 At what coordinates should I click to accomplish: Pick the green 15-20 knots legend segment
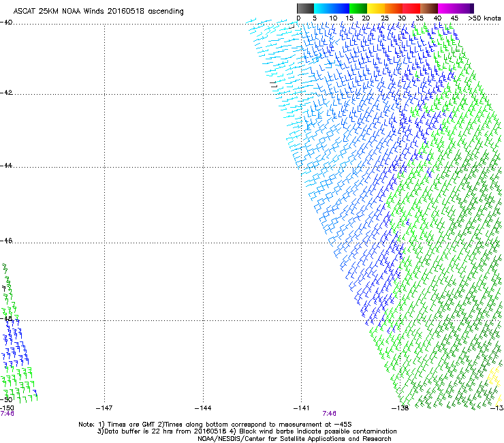[358, 8]
